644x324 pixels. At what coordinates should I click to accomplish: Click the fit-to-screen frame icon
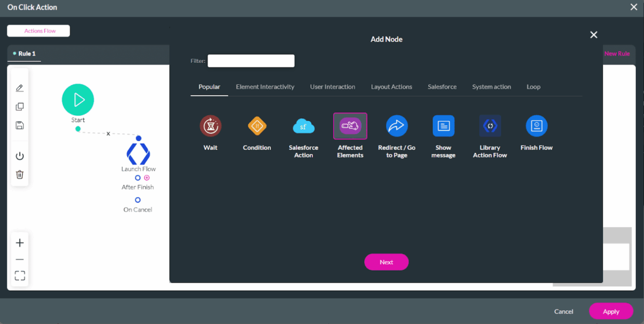[x=19, y=276]
